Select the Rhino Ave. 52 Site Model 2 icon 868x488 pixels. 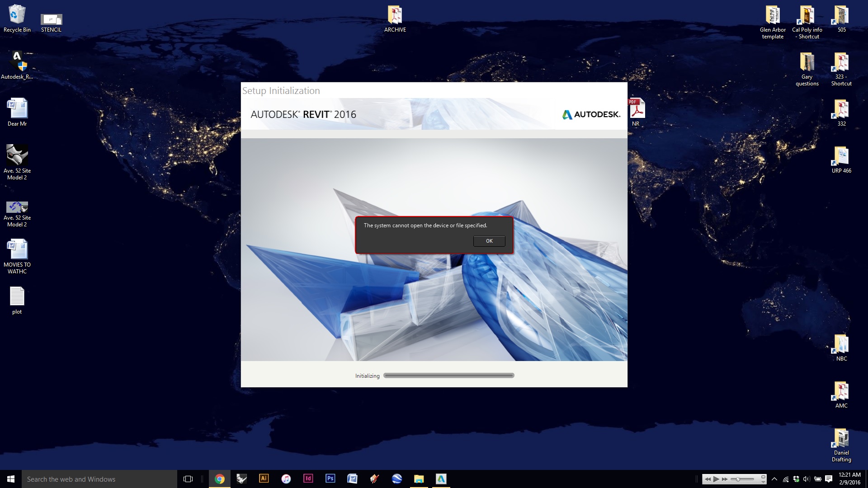(17, 163)
